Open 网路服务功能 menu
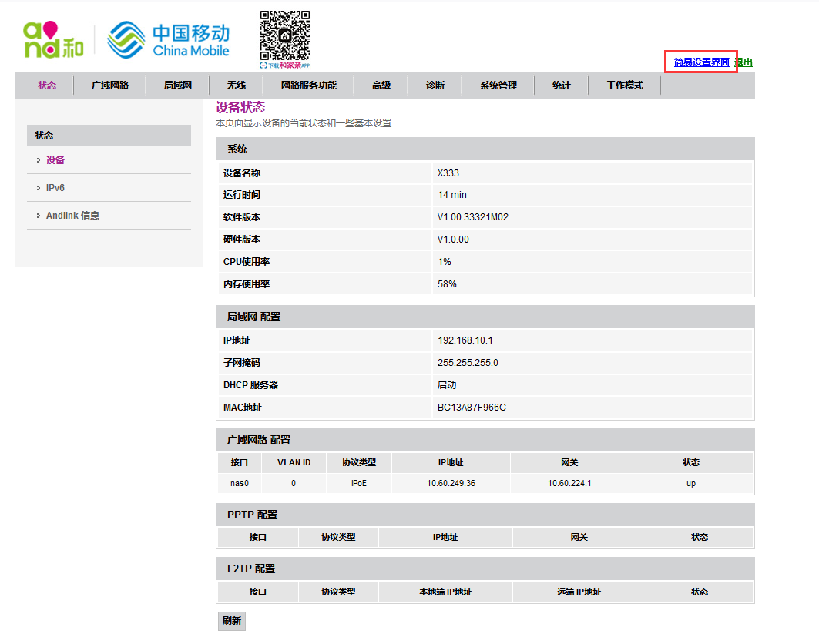Screen dimensions: 819x644 tap(308, 86)
